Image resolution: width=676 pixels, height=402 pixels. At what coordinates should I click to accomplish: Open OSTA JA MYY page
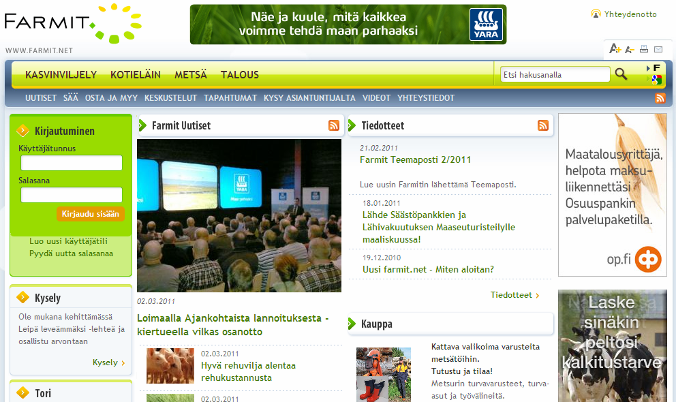point(111,98)
